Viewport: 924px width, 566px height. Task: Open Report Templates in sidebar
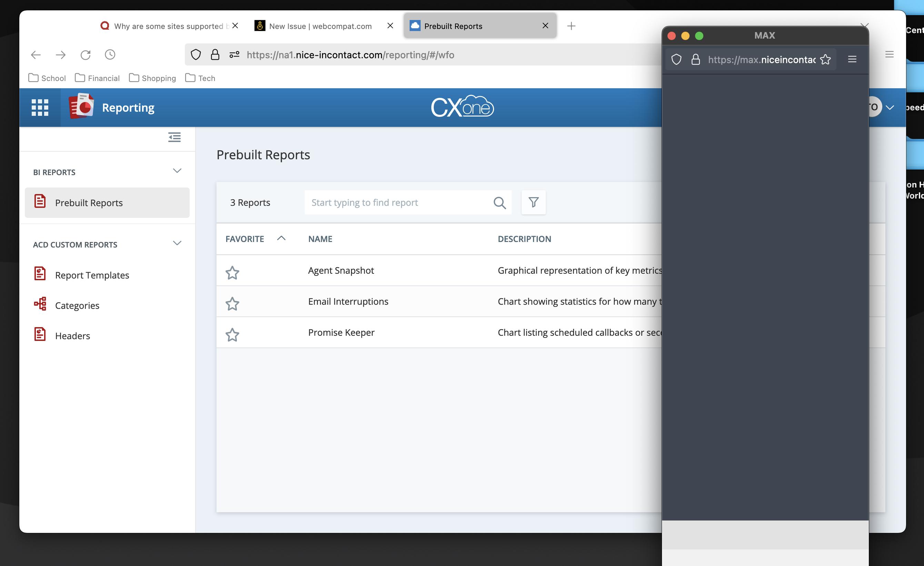[x=92, y=275]
